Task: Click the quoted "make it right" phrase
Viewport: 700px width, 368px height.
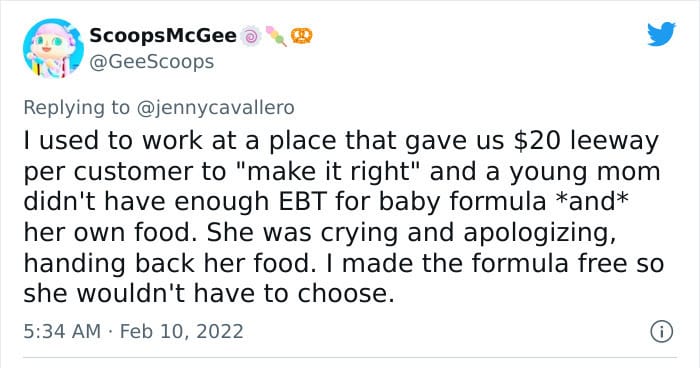Action: pyautogui.click(x=325, y=171)
